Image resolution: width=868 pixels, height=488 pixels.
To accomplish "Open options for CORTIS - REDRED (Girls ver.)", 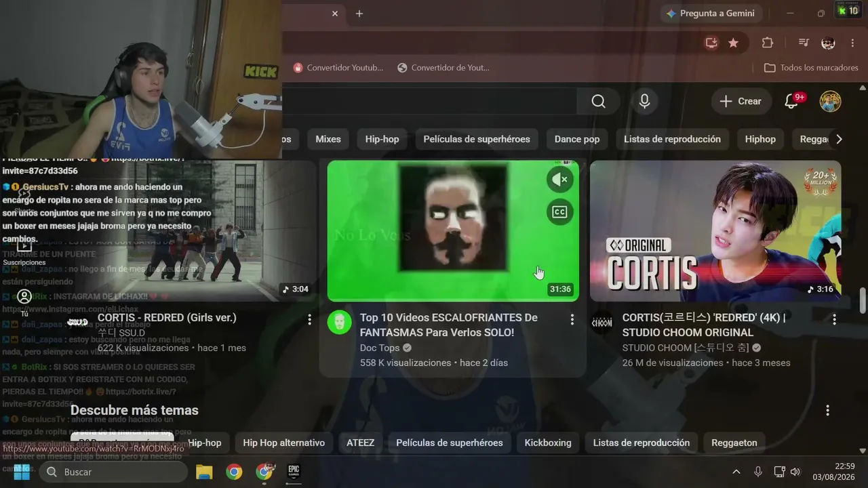I will [x=310, y=319].
